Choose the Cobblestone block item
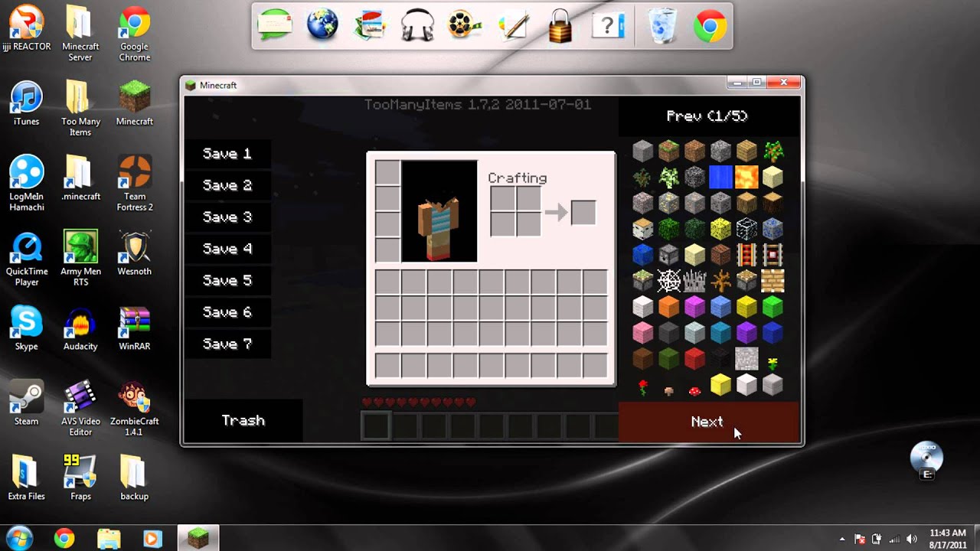The image size is (980, 551). click(x=720, y=151)
